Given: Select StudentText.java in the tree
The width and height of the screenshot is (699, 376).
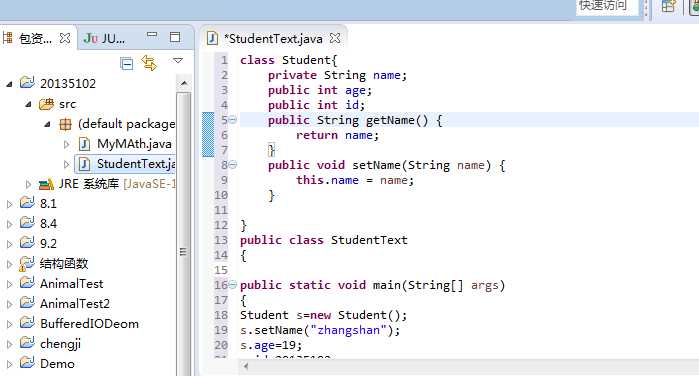Looking at the screenshot, I should tap(136, 164).
